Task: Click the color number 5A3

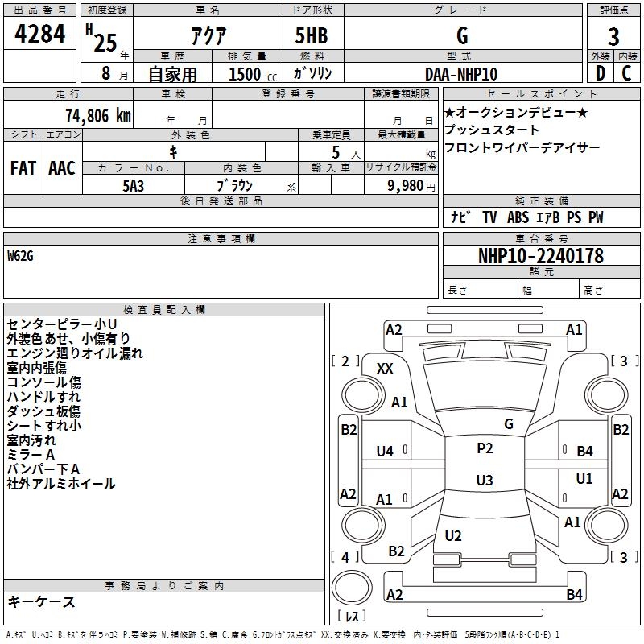Action: point(133,185)
